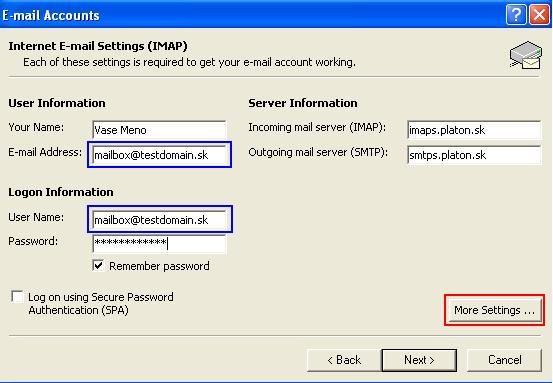The height and width of the screenshot is (383, 553).
Task: Focus the Your Name input field
Action: (159, 130)
